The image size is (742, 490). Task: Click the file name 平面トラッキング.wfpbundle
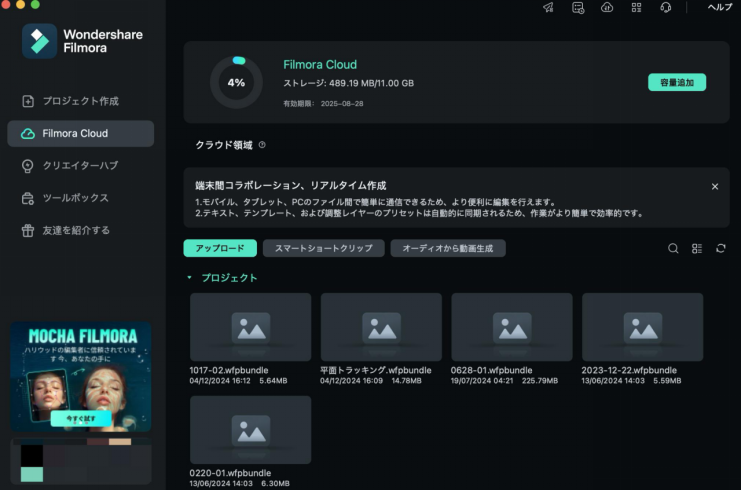click(376, 370)
